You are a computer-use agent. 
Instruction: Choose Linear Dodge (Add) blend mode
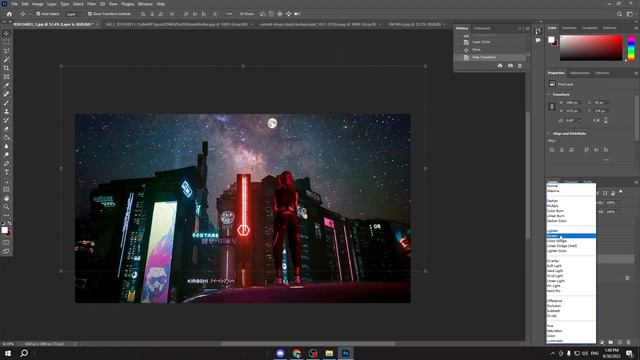tap(571, 246)
